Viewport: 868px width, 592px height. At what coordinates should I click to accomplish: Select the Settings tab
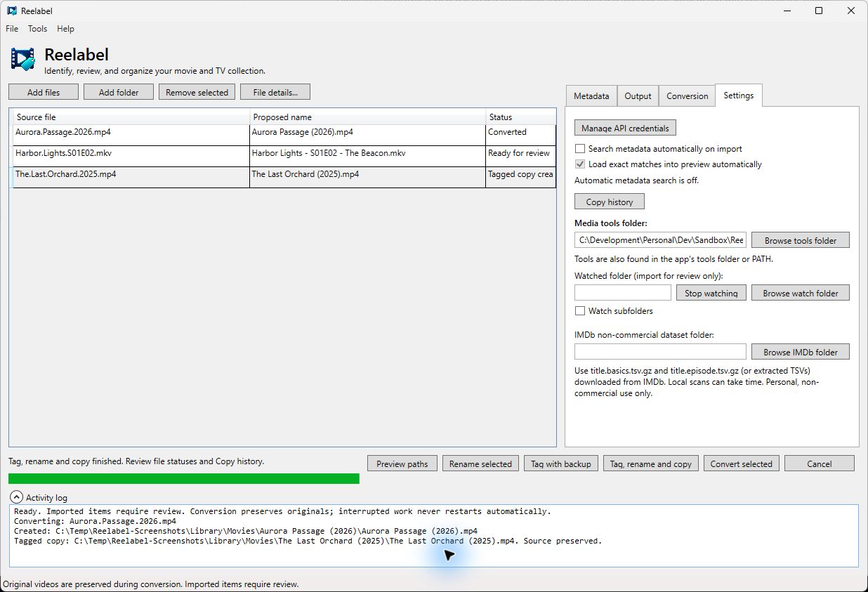[x=739, y=96]
